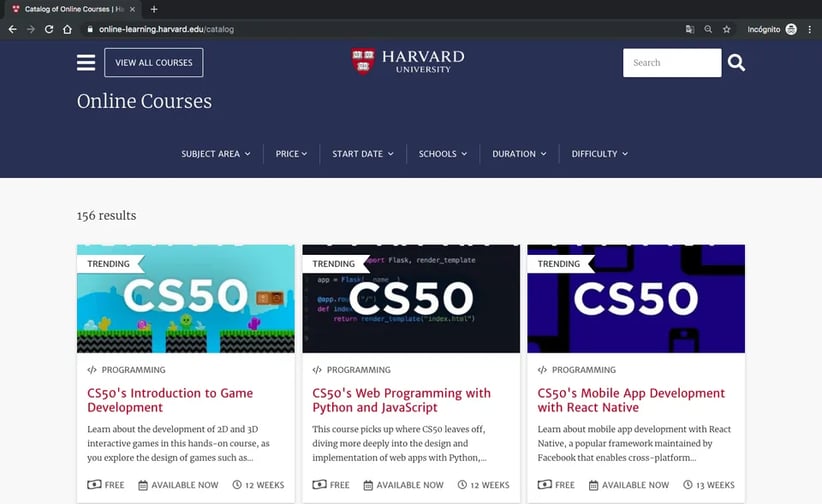Screen dimensions: 822x504
Task: Click the 'Learn about mobile app development' description
Action: [x=634, y=443]
